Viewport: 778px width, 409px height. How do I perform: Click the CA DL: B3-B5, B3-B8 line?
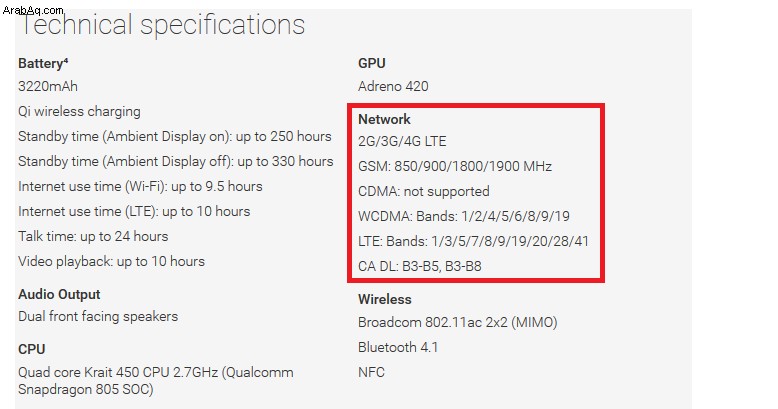pos(420,267)
